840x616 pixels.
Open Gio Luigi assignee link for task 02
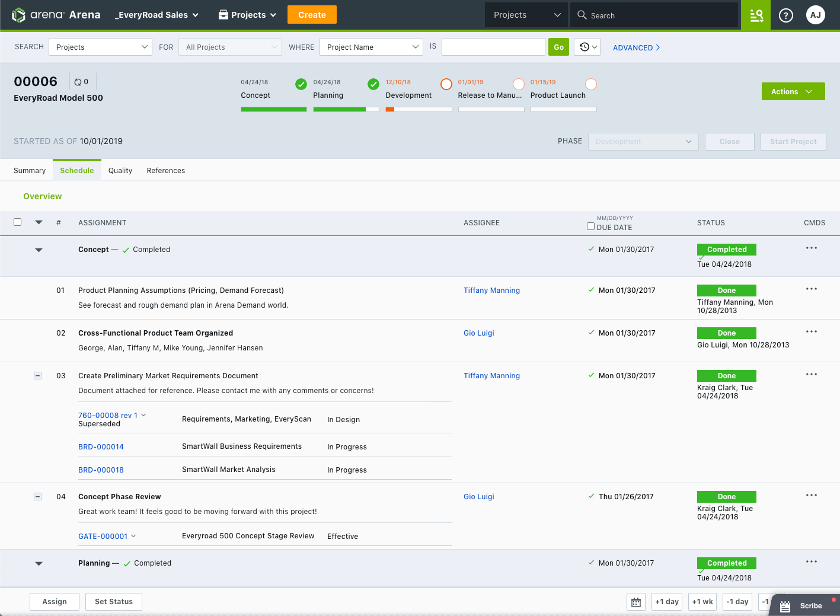click(x=479, y=333)
